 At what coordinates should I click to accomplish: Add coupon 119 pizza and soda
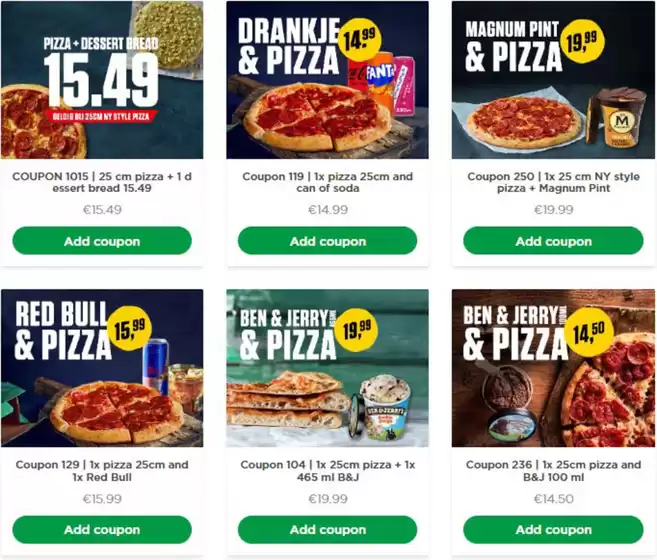[328, 241]
